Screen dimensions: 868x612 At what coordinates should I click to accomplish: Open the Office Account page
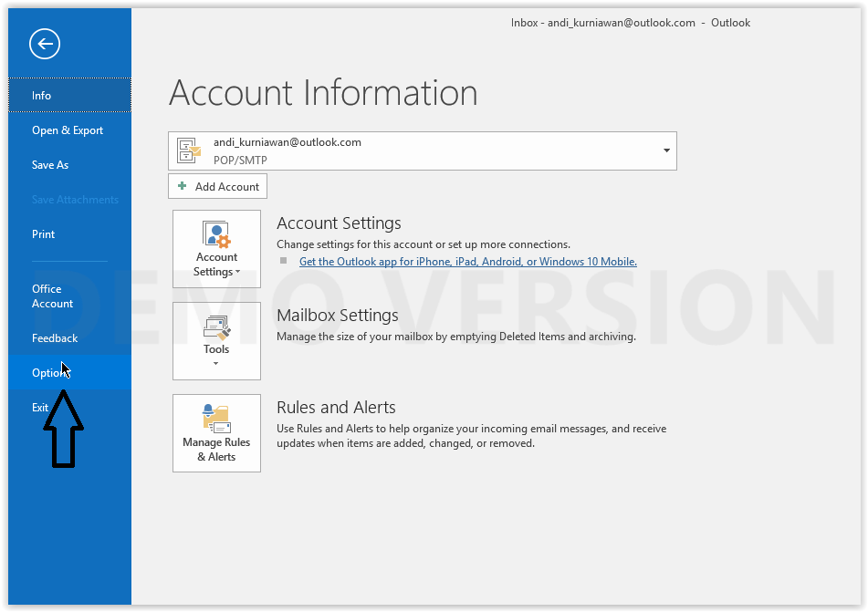tap(69, 296)
